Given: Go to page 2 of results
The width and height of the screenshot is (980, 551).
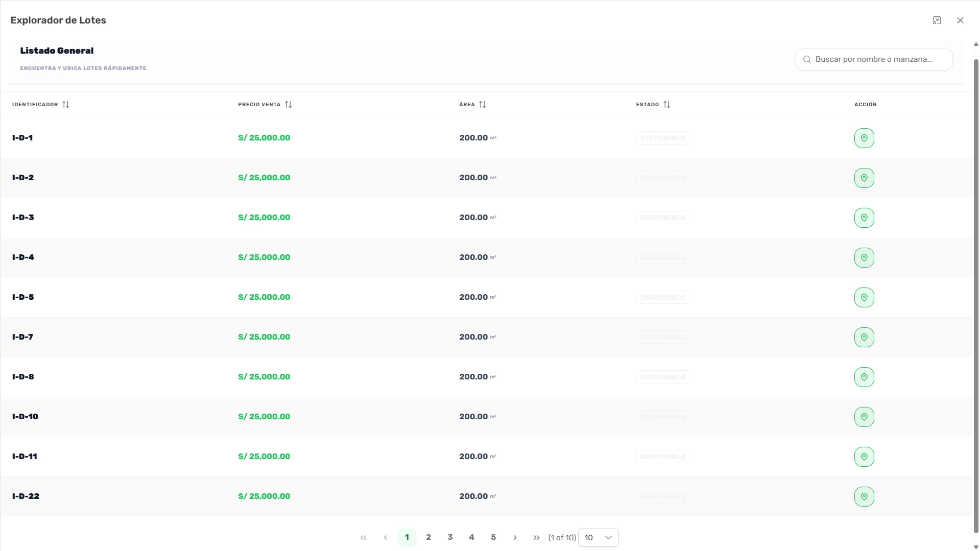Looking at the screenshot, I should tap(428, 537).
